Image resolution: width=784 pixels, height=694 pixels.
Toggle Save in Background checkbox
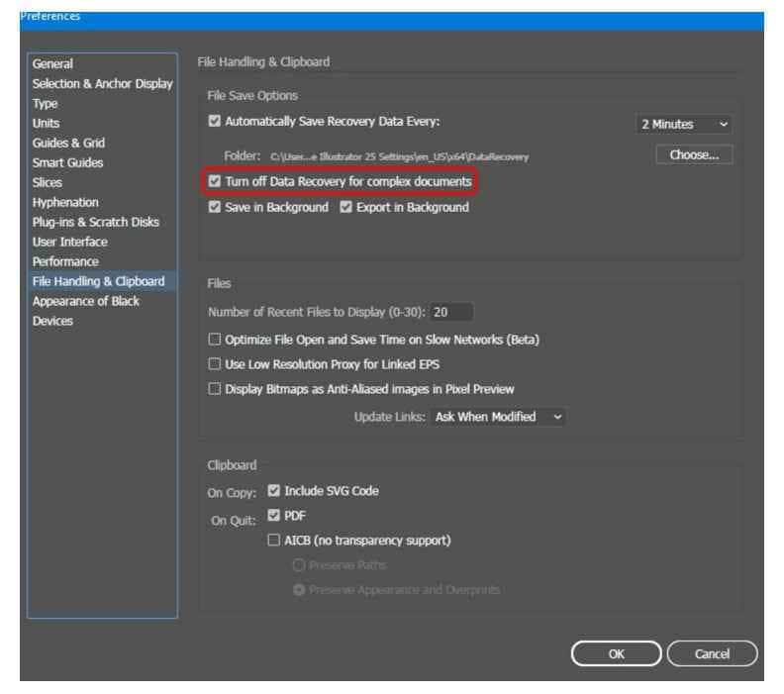[215, 207]
